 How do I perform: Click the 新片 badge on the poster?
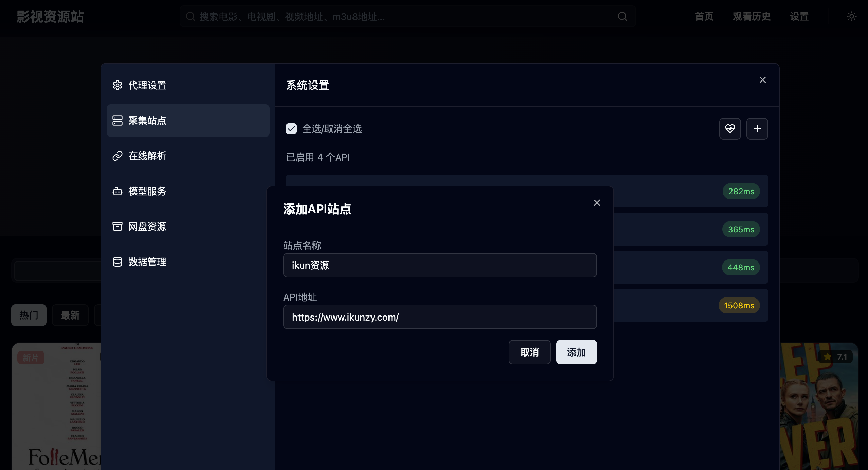click(31, 358)
